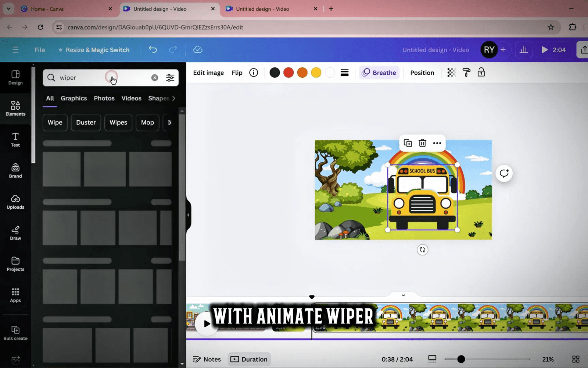Select the Mop suggestion chip
Viewport: 588px width, 368px height.
point(147,123)
